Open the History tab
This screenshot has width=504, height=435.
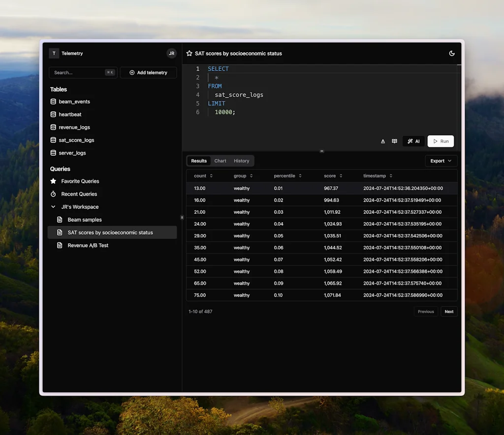(241, 161)
